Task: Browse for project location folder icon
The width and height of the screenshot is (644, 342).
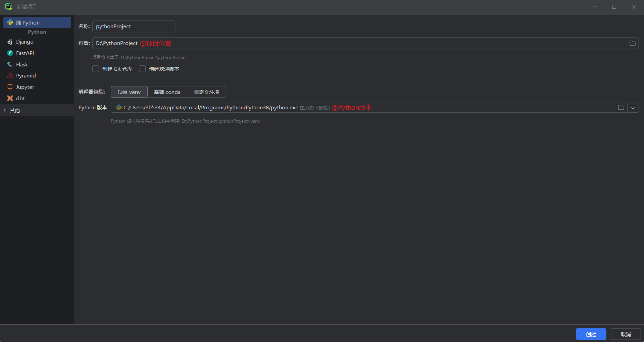Action: coord(632,43)
